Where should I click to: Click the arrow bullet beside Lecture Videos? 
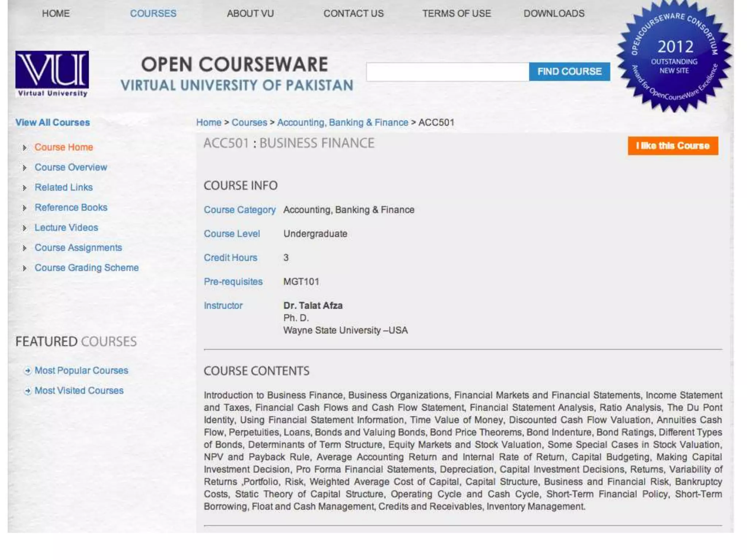[24, 228]
